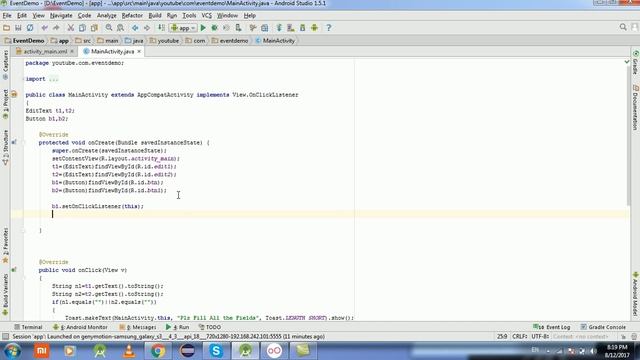This screenshot has width=640, height=360.
Task: Open the AVD Manager icon
Action: click(x=291, y=28)
